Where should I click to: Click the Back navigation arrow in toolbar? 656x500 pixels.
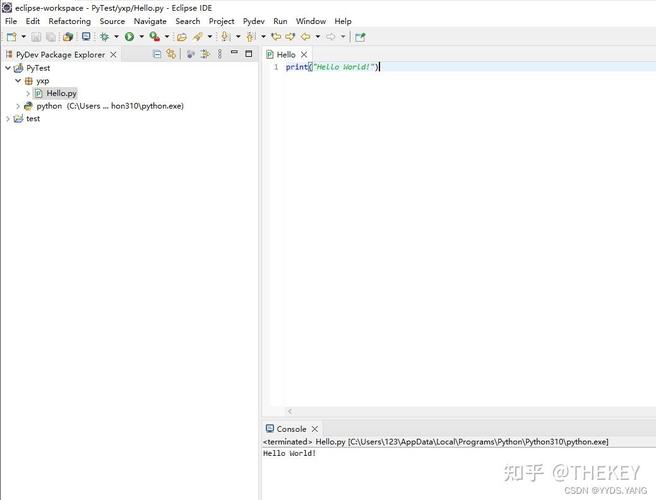pos(306,37)
